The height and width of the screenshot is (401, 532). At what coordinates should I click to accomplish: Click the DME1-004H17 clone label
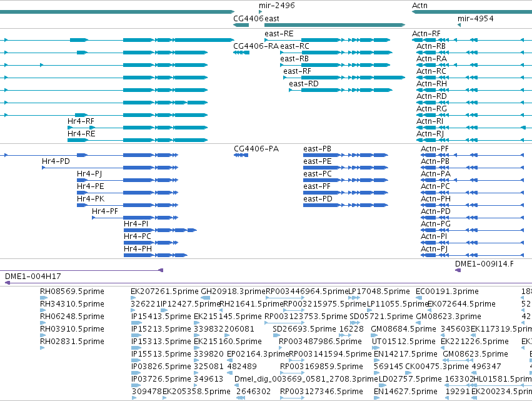(x=33, y=277)
